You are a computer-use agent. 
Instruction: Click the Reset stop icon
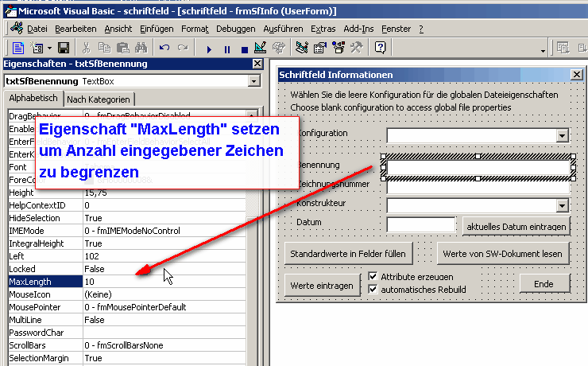point(245,49)
